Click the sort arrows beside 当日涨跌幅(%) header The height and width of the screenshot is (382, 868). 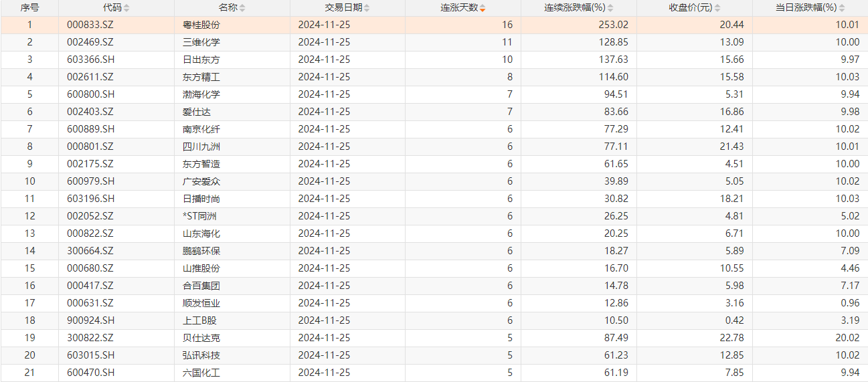pyautogui.click(x=842, y=8)
